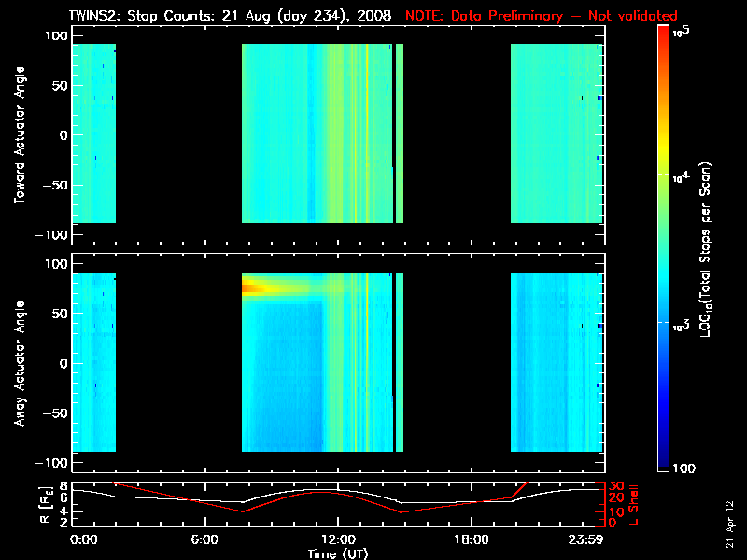Screen dimensions: 747x560
Task: Click the '23:59' time tick label
Action: click(585, 540)
